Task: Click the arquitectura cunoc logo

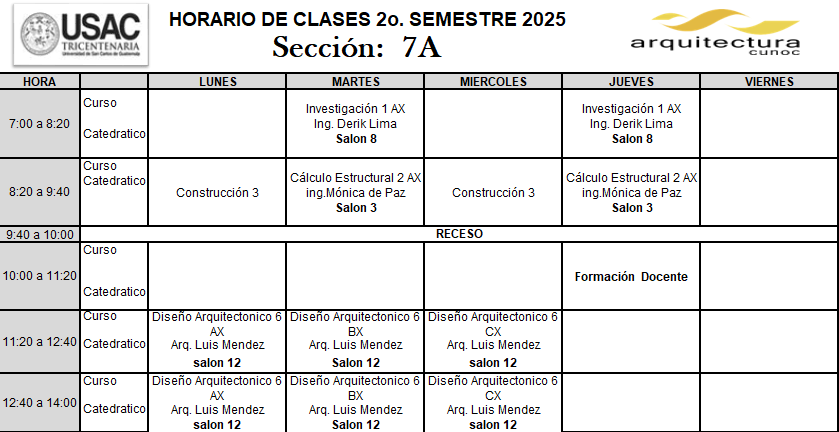Action: pyautogui.click(x=715, y=33)
